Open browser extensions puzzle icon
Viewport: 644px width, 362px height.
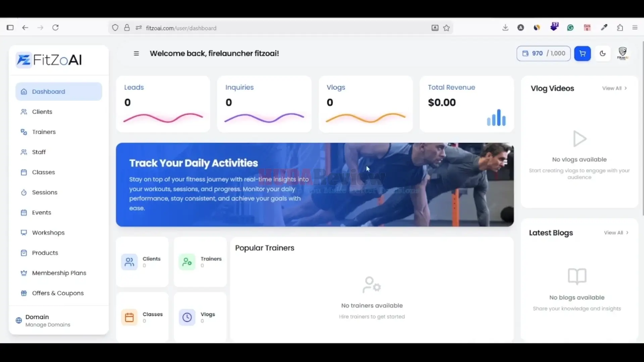(620, 28)
